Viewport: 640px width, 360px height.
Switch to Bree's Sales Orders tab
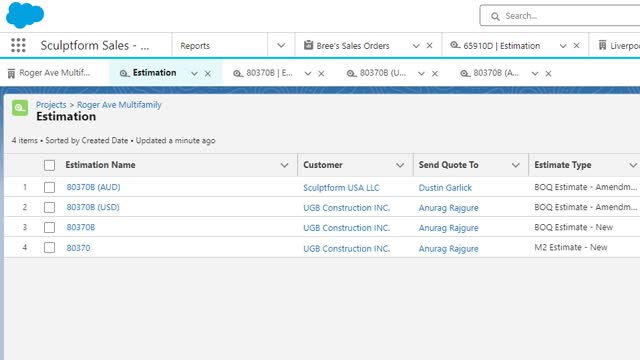[353, 46]
